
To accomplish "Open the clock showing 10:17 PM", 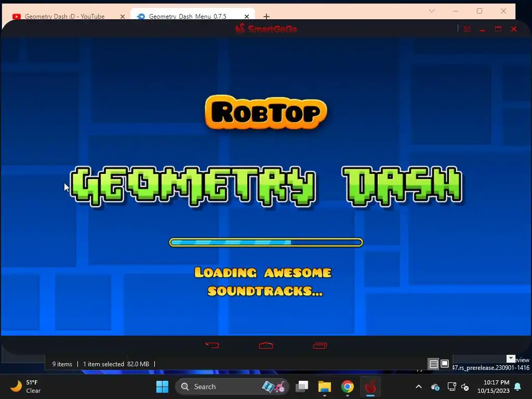I will (x=494, y=387).
